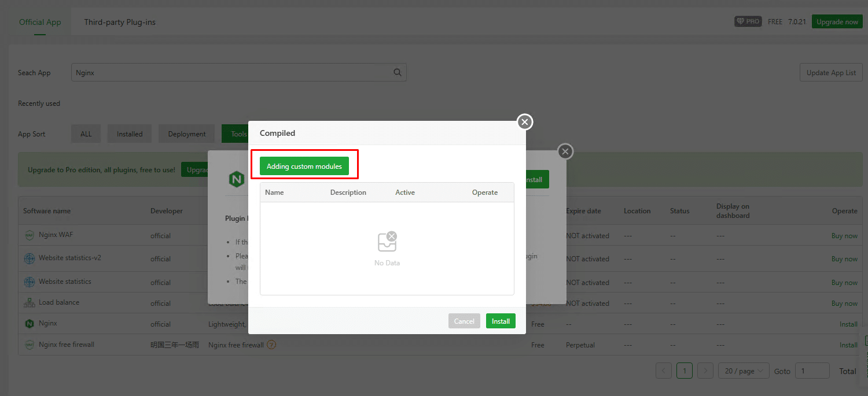868x396 pixels.
Task: Switch to the Third-party Plug-ins tab
Action: pos(120,22)
